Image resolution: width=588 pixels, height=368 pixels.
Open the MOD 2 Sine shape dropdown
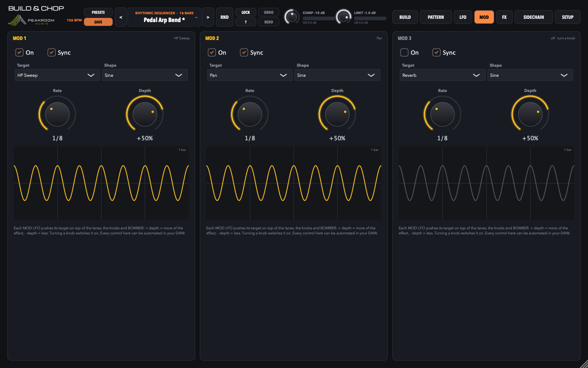337,75
